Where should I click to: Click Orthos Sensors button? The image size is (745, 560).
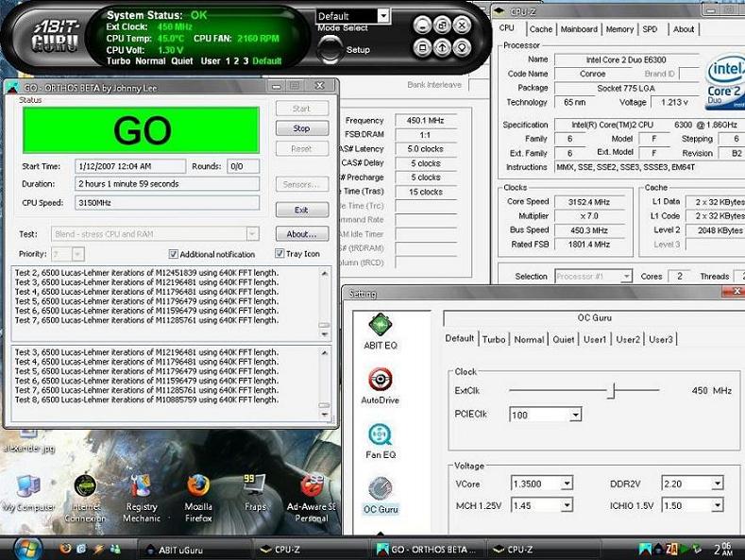[x=302, y=184]
